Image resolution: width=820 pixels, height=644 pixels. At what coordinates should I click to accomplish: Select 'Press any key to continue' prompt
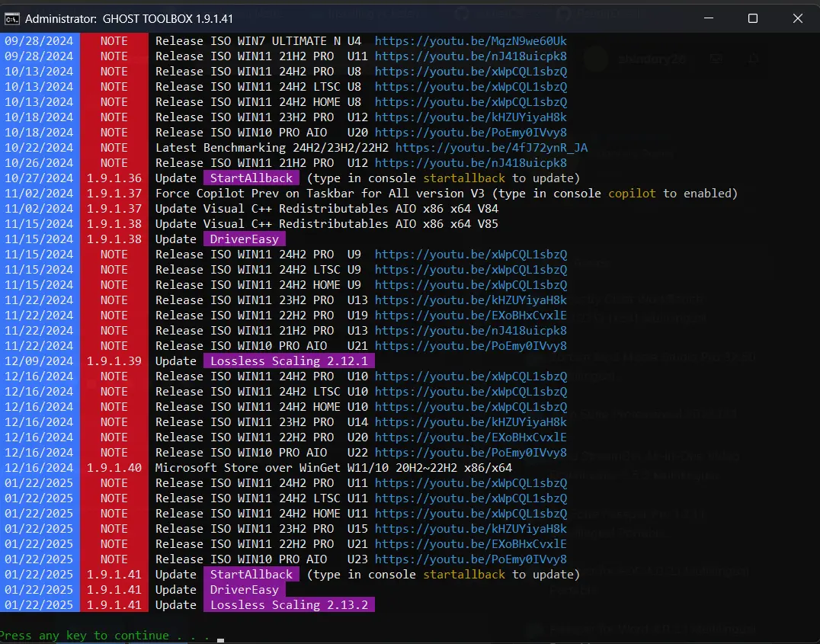point(104,636)
